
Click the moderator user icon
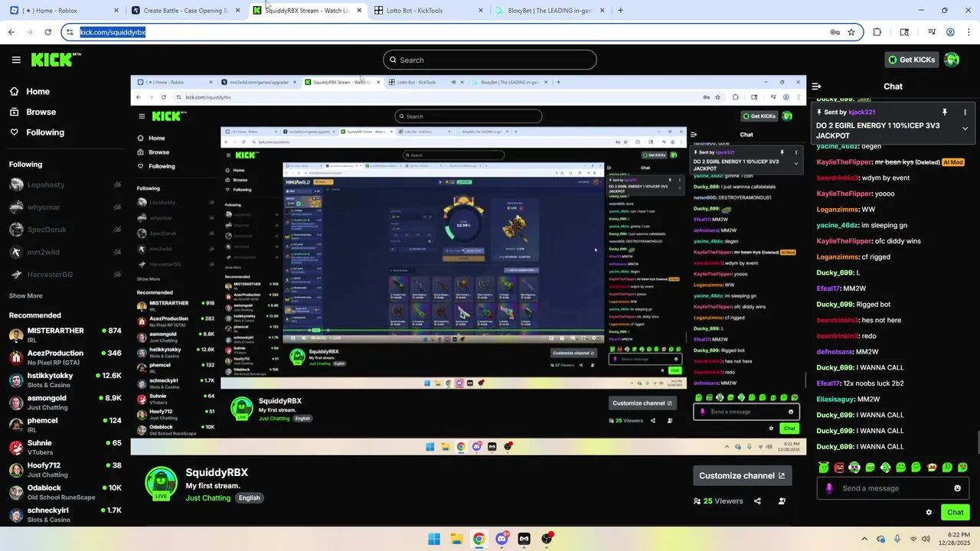tap(782, 501)
